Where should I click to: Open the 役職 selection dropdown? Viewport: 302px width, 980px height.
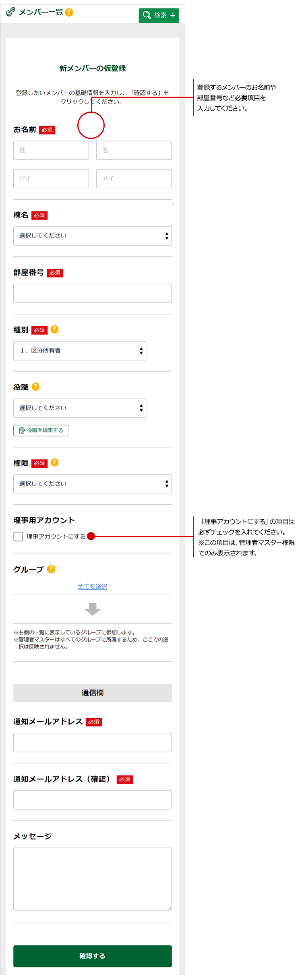[79, 408]
